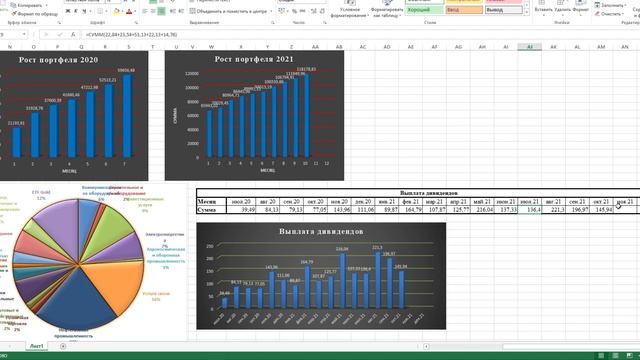
Task: Switch to Page Layout view in status bar
Action: (x=616, y=356)
